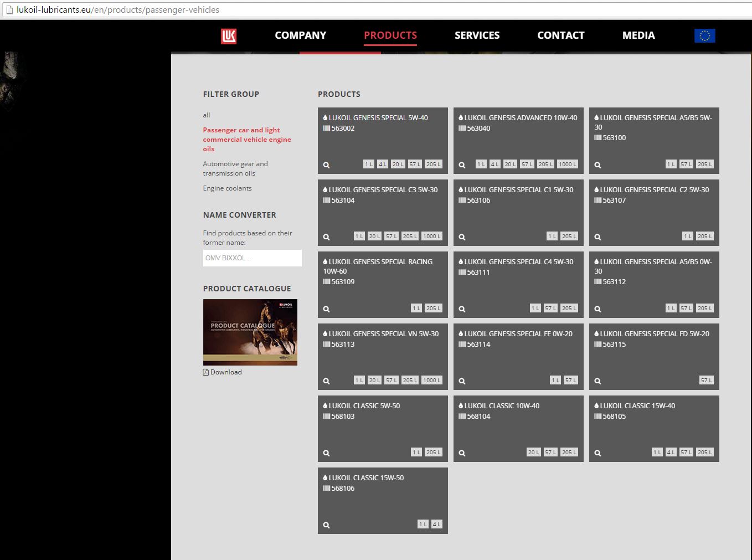
Task: Click magnifier icon on Genesis Special Racing card
Action: pos(326,309)
